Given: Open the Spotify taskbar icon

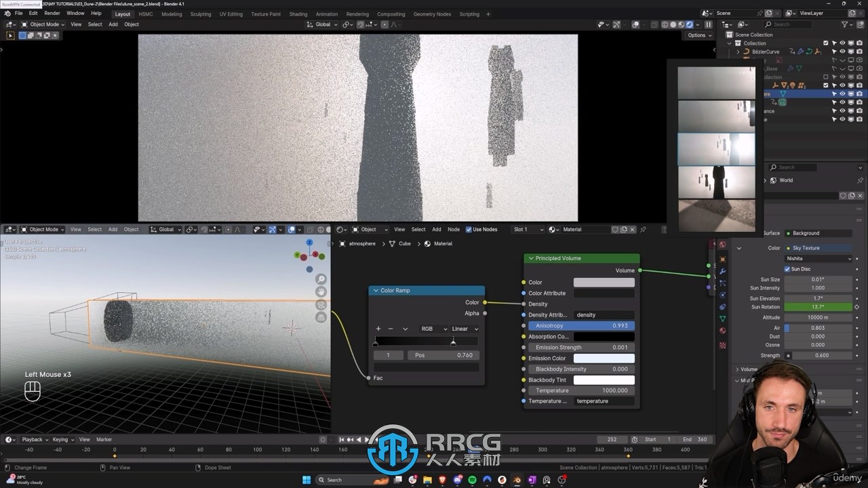Looking at the screenshot, I should 473,480.
